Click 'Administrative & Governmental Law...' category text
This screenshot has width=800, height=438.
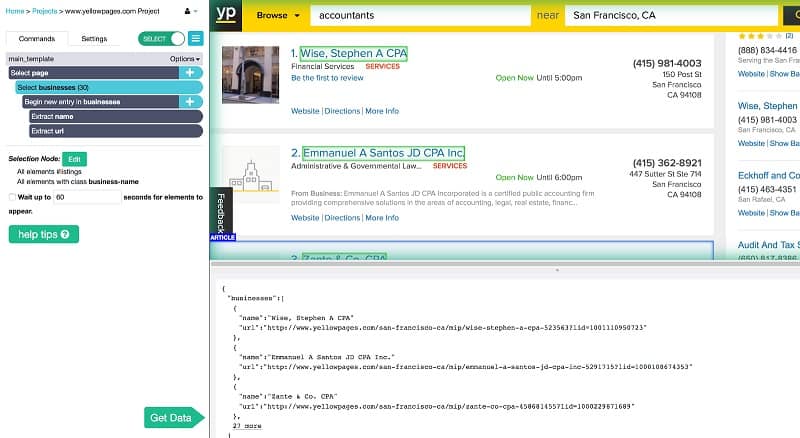click(x=356, y=166)
